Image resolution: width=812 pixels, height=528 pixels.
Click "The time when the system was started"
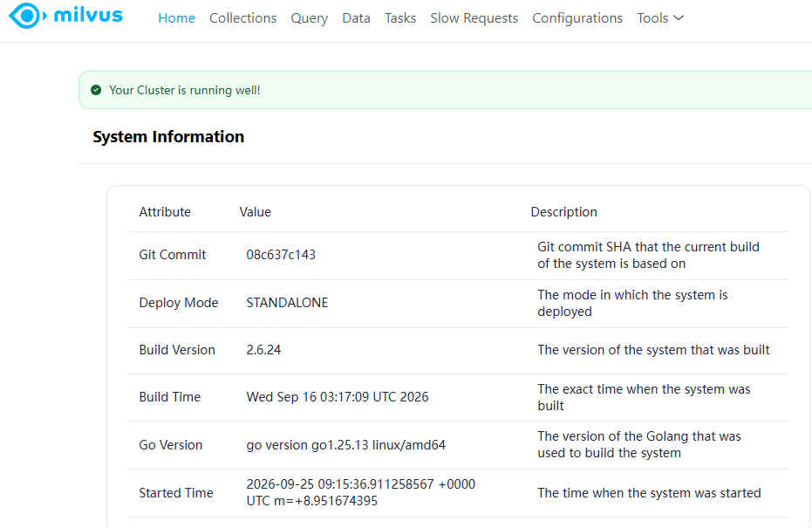pyautogui.click(x=649, y=493)
